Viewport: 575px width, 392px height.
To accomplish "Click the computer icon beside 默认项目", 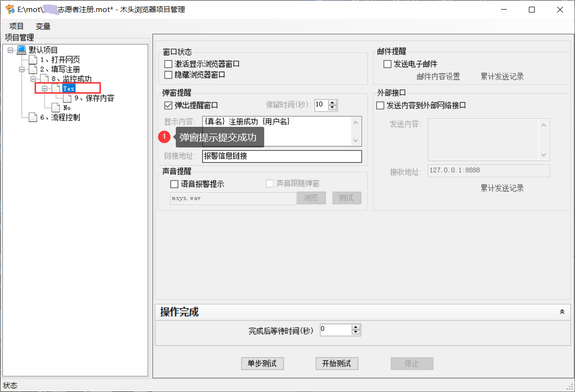I will (x=22, y=50).
